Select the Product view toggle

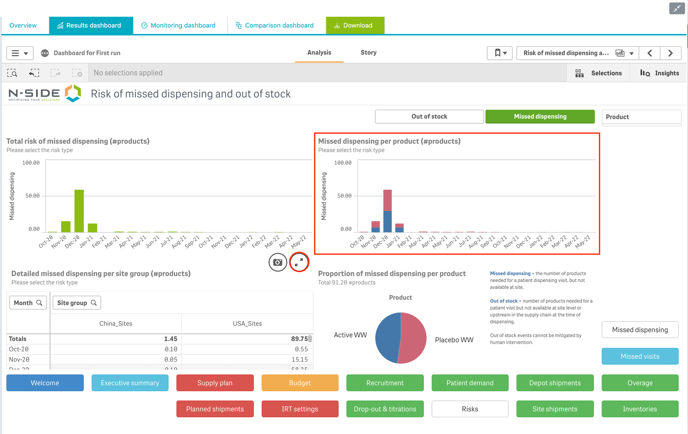click(x=641, y=117)
